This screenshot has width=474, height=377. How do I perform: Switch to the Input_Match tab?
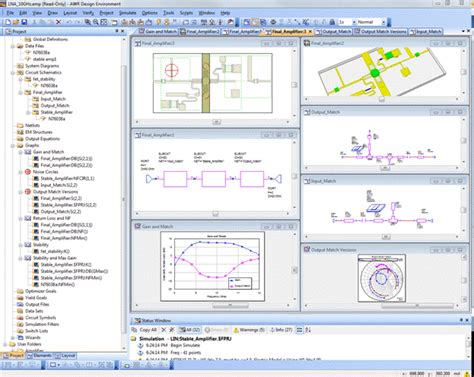coord(425,32)
